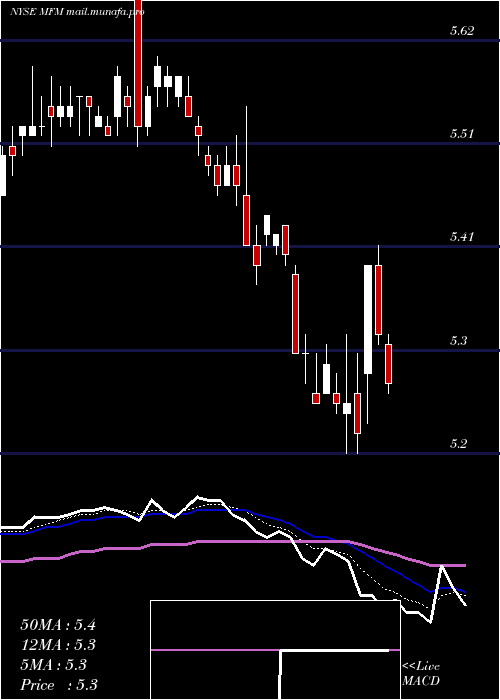Click the <<Live MACD label
This screenshot has height=700, width=500.
(421, 674)
